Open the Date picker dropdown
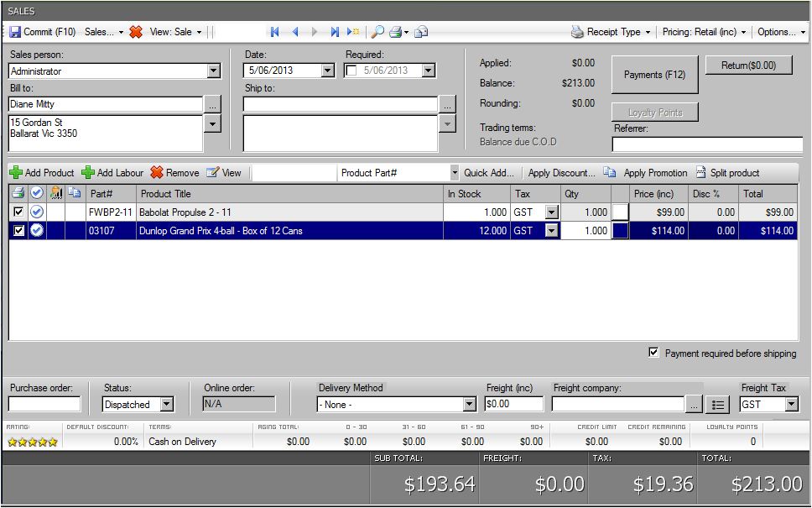Screen dimensions: 812x508 tap(328, 71)
